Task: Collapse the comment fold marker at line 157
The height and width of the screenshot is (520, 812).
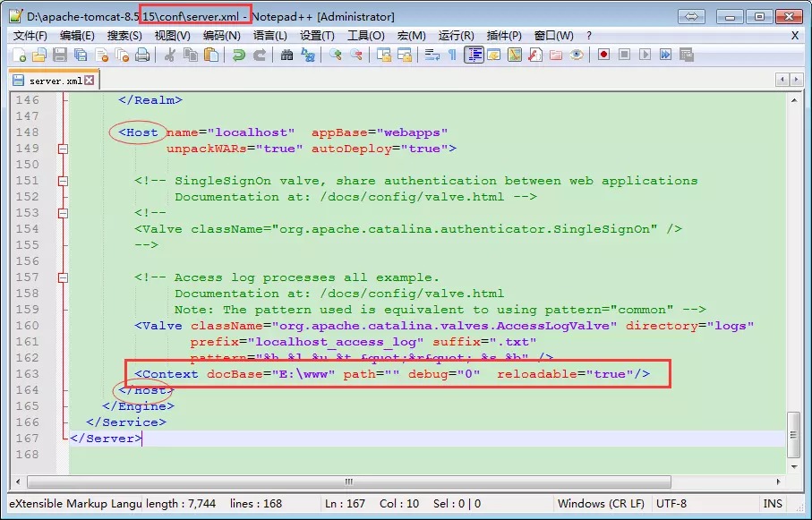Action: (63, 277)
